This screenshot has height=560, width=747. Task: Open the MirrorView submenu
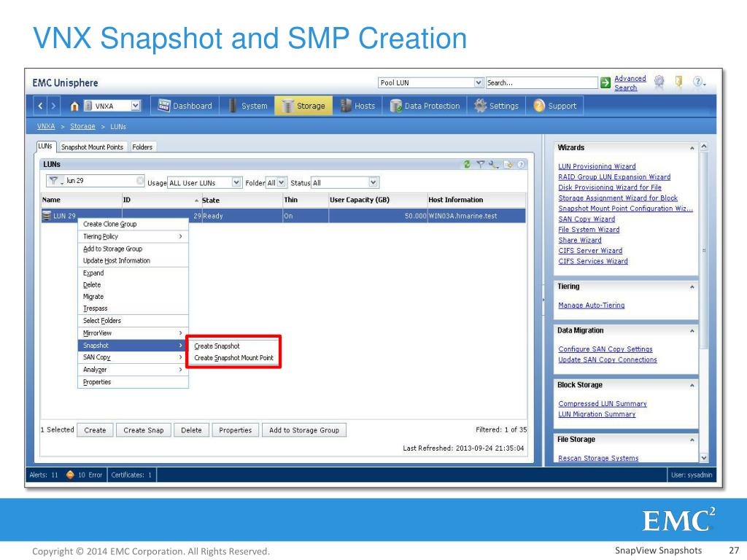pos(133,332)
